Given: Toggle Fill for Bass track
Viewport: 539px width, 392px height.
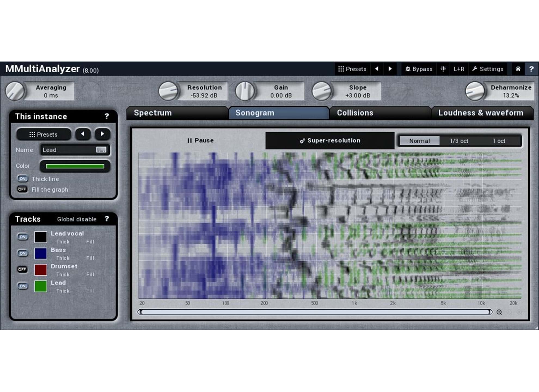Looking at the screenshot, I should [x=90, y=258].
